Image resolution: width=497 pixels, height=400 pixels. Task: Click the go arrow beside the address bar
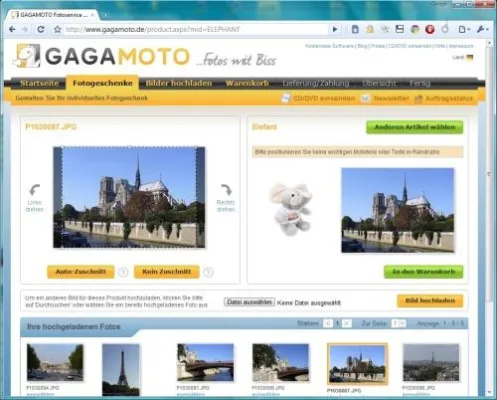click(335, 29)
